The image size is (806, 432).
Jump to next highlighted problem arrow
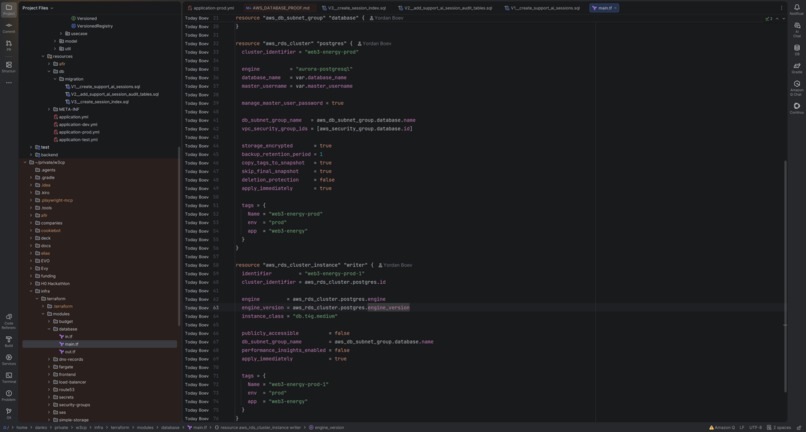pyautogui.click(x=783, y=19)
